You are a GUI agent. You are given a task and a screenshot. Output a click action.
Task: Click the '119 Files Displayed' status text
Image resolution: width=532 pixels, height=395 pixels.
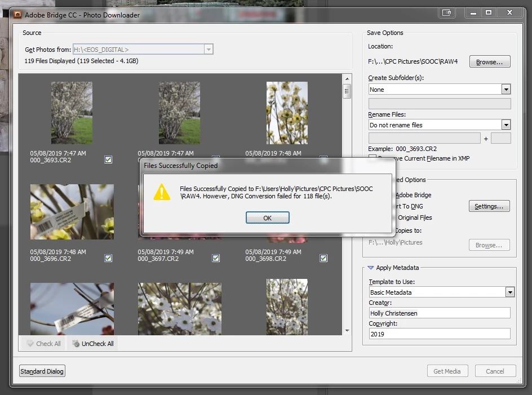point(81,61)
